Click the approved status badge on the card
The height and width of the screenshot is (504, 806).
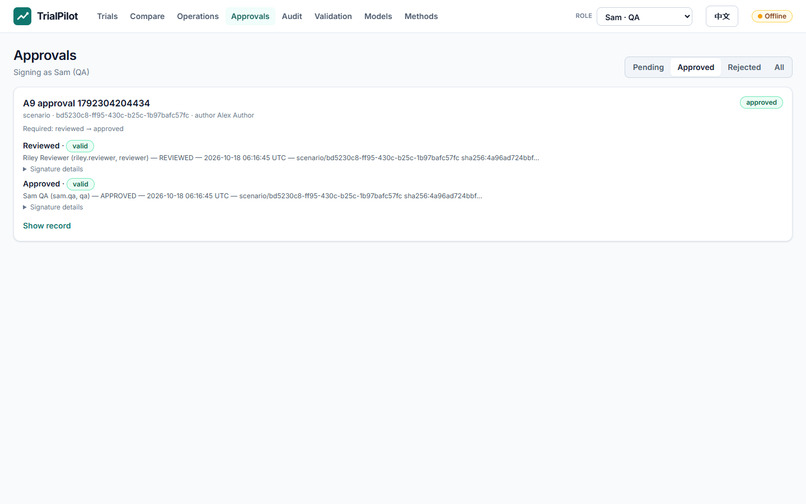point(761,102)
